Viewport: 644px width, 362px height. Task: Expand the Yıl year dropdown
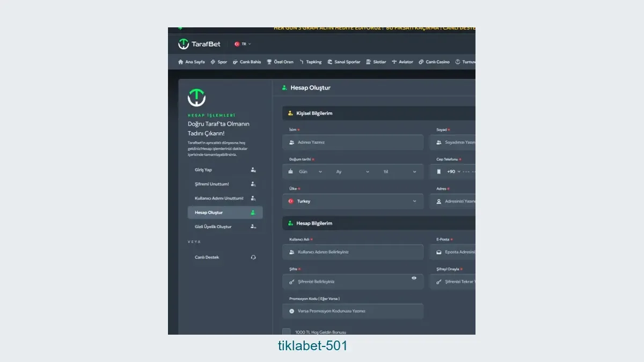tap(399, 172)
